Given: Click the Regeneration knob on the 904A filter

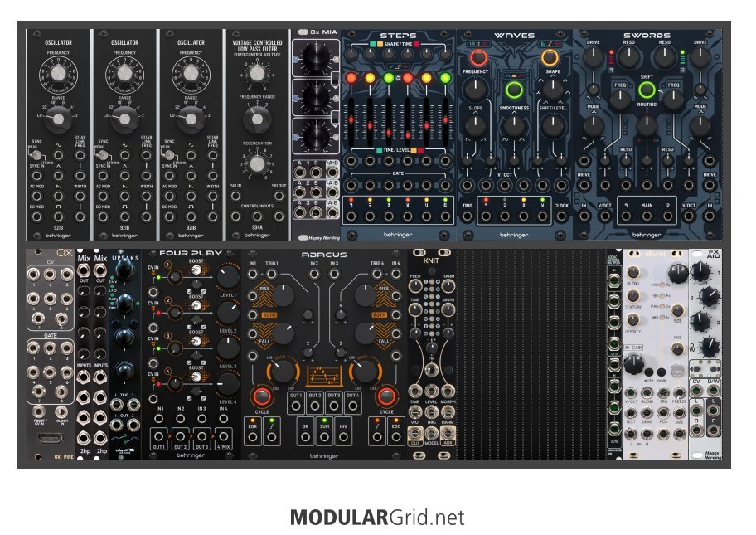Looking at the screenshot, I should click(x=257, y=163).
